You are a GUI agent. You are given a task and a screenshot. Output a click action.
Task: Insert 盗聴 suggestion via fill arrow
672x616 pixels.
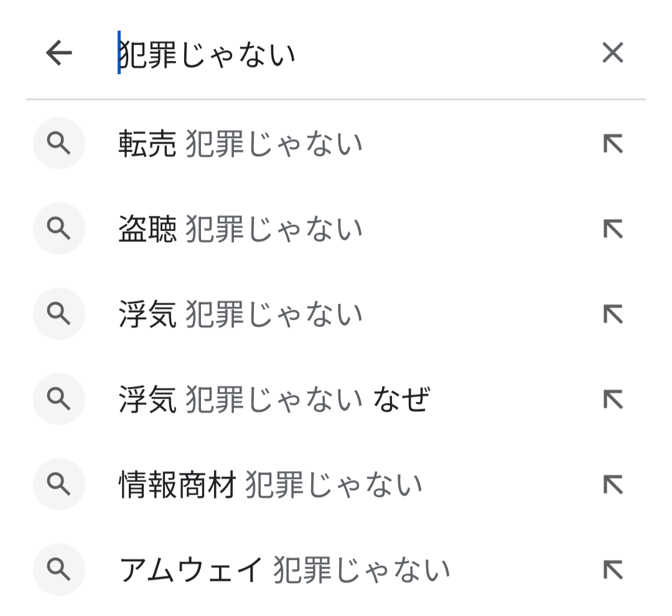pyautogui.click(x=613, y=230)
